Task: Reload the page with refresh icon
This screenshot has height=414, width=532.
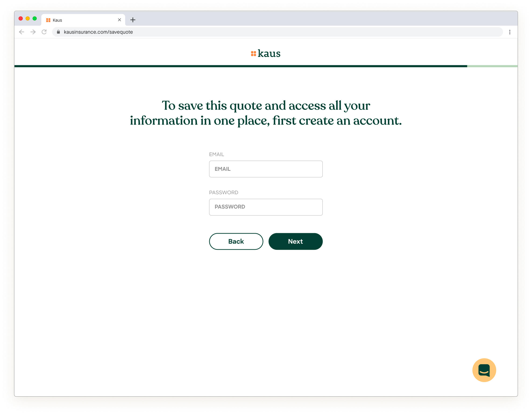Action: pyautogui.click(x=44, y=32)
